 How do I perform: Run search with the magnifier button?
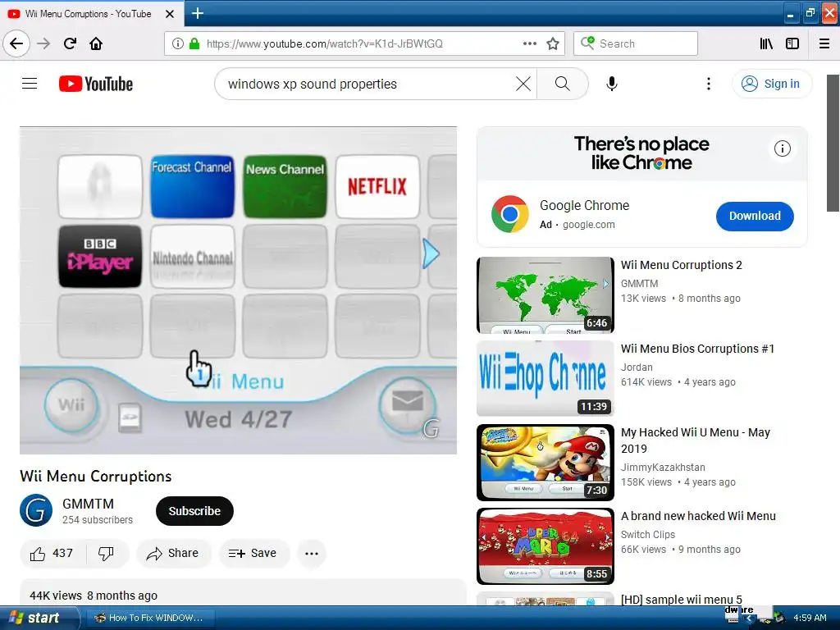point(563,84)
